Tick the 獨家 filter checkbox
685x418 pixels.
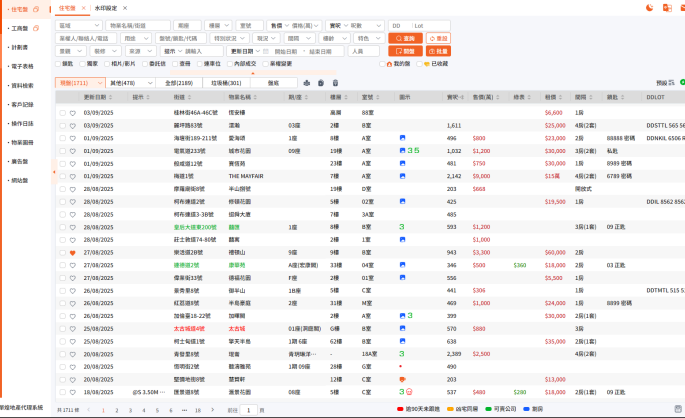tap(82, 64)
